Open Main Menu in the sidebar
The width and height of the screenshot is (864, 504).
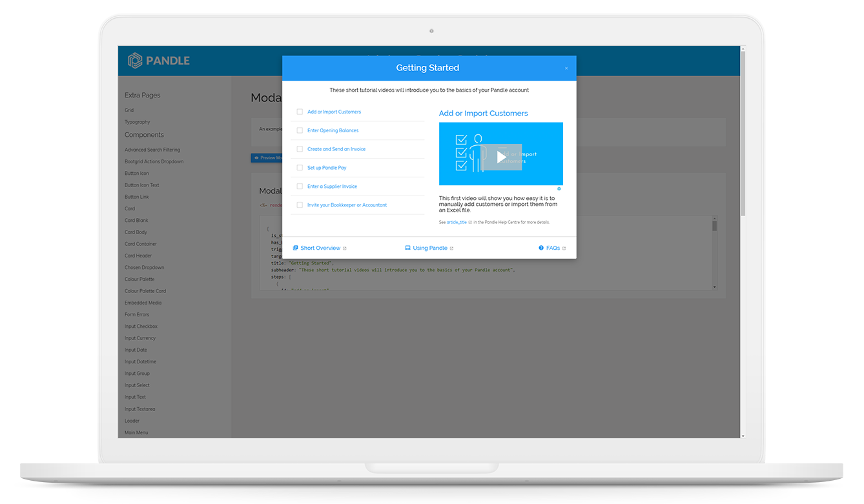click(136, 432)
